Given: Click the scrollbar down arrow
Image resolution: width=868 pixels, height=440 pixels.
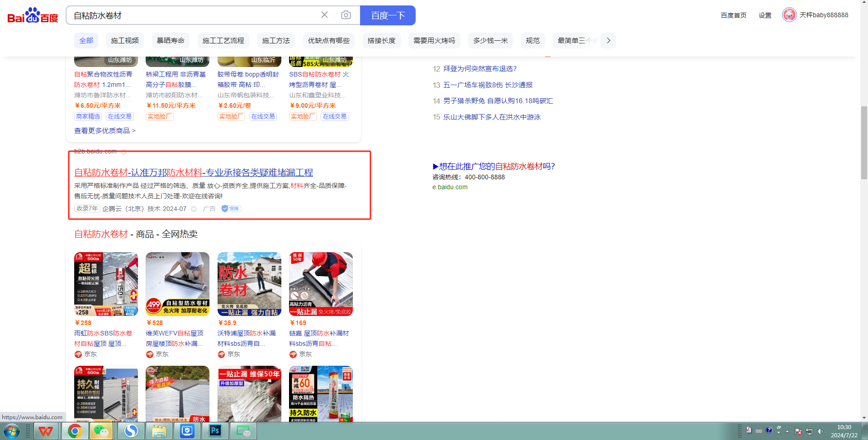Looking at the screenshot, I should 864,418.
